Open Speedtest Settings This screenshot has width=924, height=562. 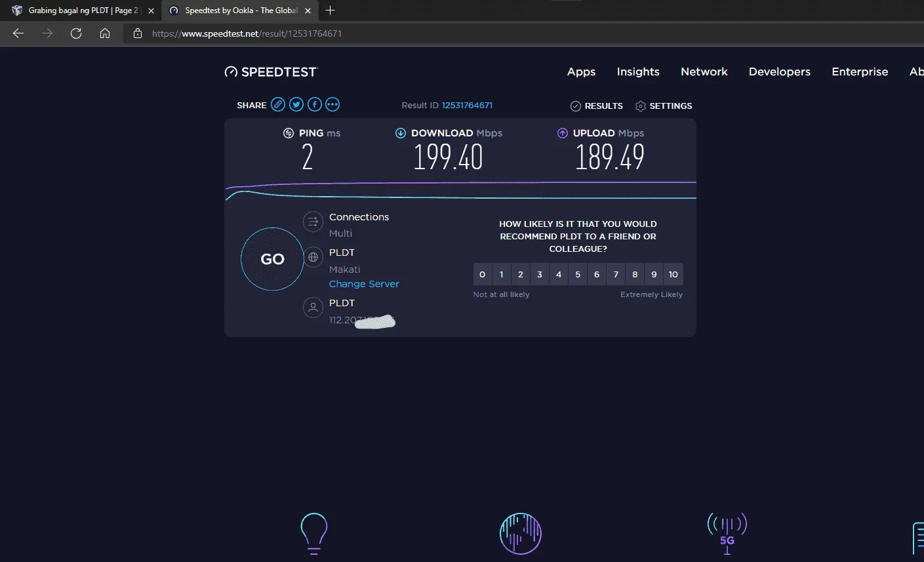pos(664,106)
